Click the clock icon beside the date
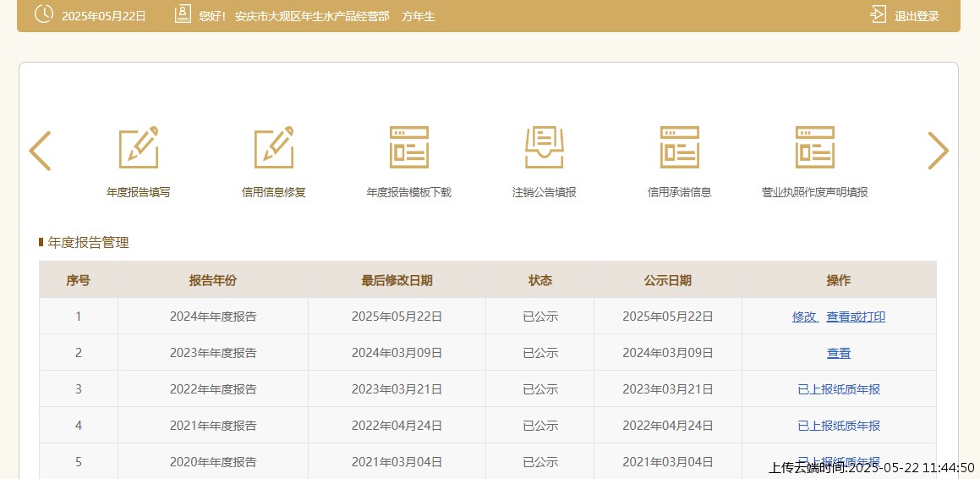 44,14
